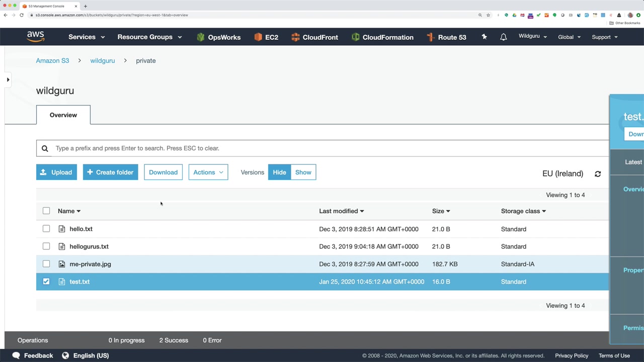
Task: Click the me-private.jpg image icon
Action: click(62, 264)
